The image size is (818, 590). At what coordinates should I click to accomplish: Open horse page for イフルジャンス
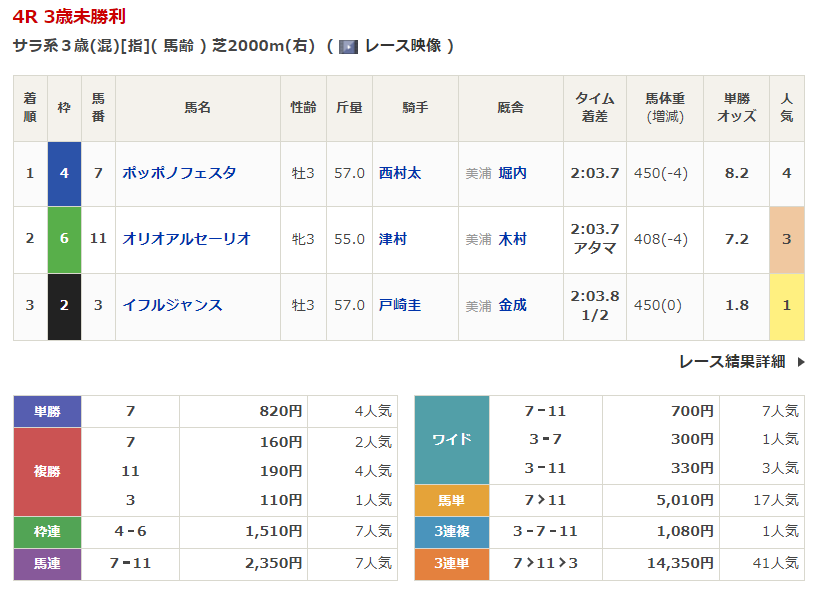point(172,305)
